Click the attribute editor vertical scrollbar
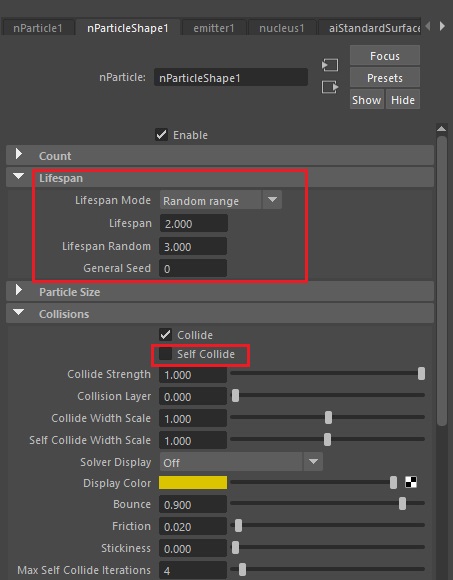 [442, 281]
